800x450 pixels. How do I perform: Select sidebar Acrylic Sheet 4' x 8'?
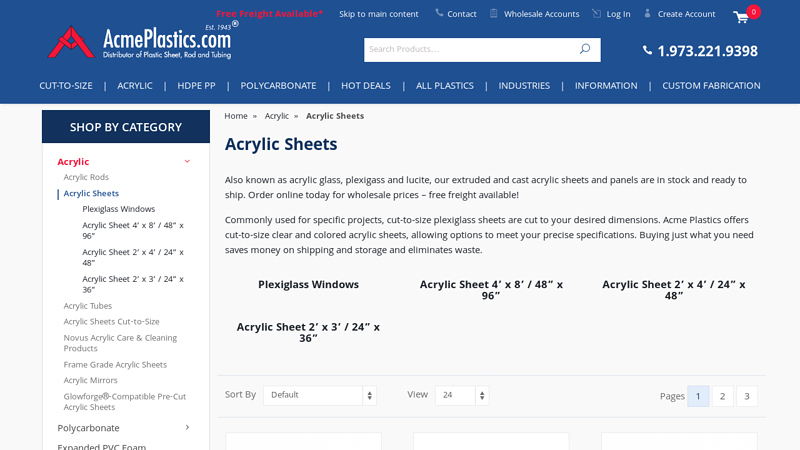(x=133, y=230)
